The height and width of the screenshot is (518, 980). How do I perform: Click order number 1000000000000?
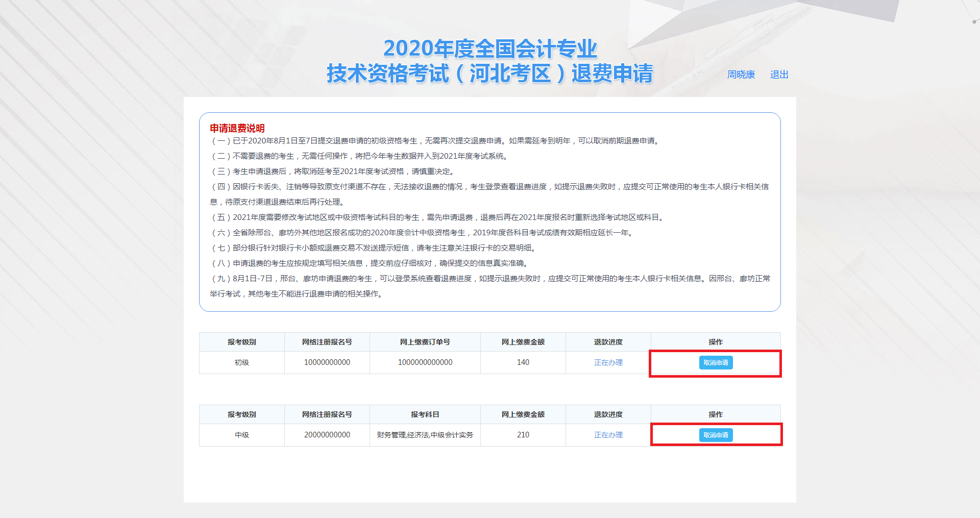point(425,362)
